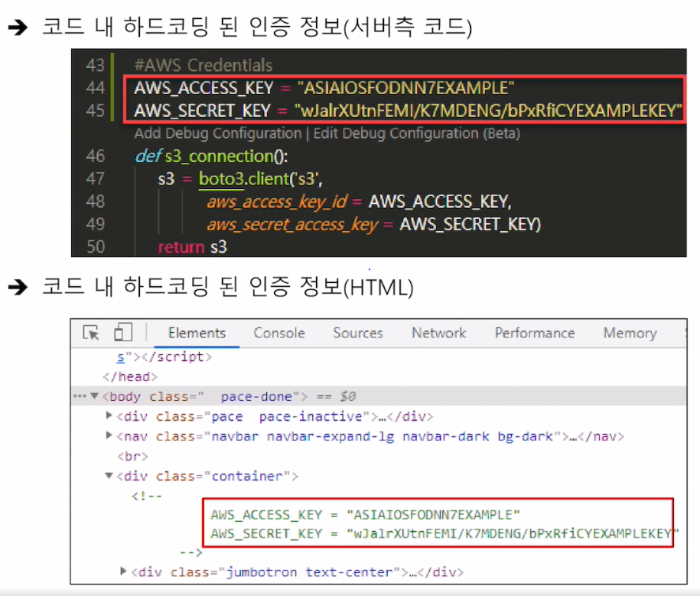The image size is (700, 596).
Task: Select line number 44 in the gutter
Action: (x=96, y=88)
